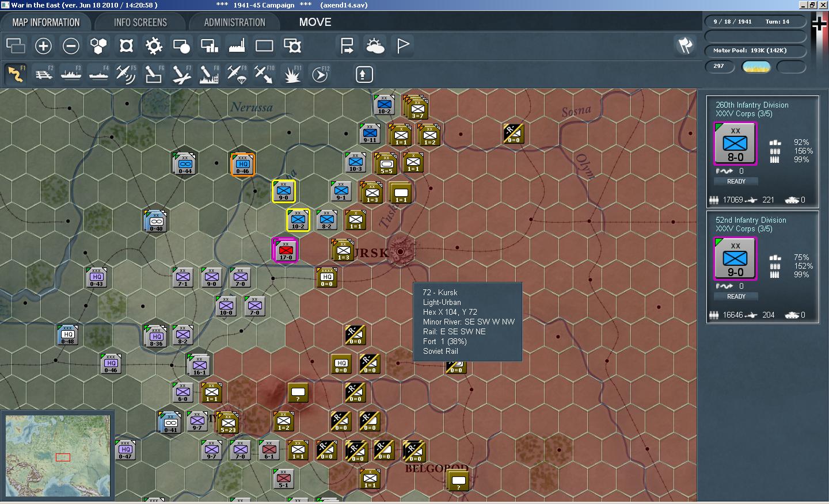
Task: Select F1 Move mode
Action: [16, 74]
